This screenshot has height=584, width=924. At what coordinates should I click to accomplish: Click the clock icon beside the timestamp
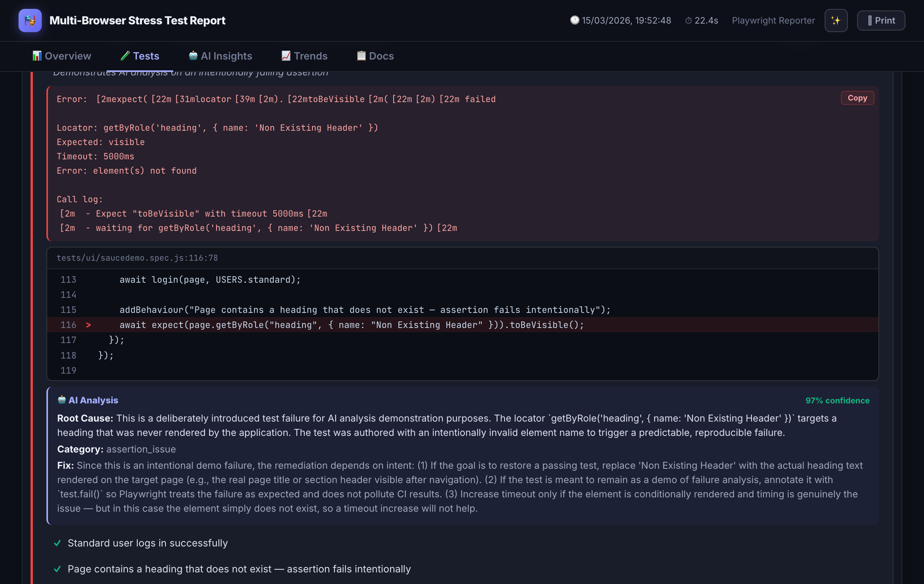tap(575, 20)
